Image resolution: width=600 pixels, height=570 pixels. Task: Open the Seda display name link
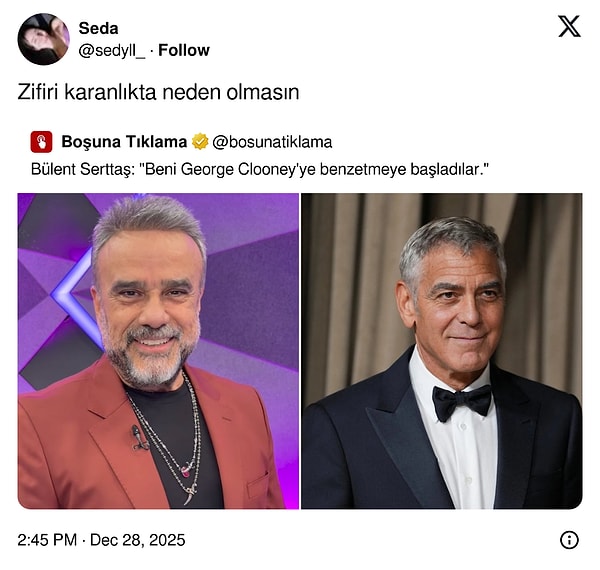click(x=98, y=29)
